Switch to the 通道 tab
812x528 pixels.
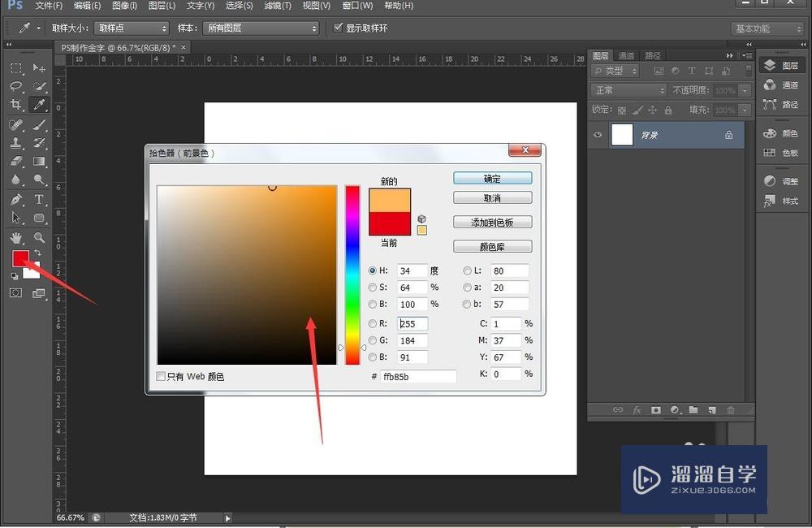point(626,56)
